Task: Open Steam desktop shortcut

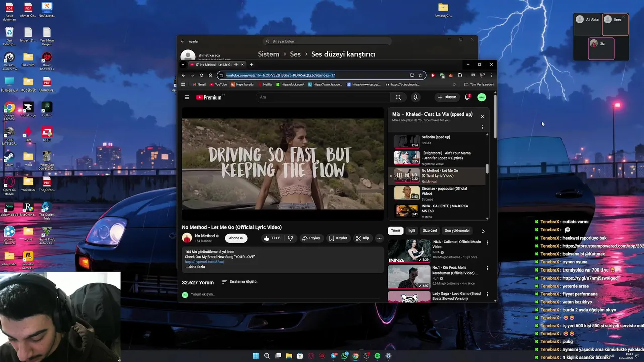Action: pos(9,158)
